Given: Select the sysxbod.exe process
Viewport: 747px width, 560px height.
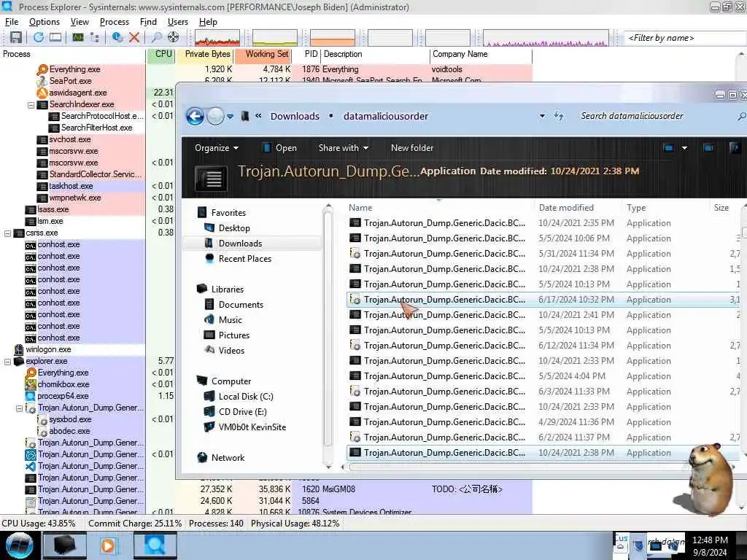Looking at the screenshot, I should click(x=70, y=419).
